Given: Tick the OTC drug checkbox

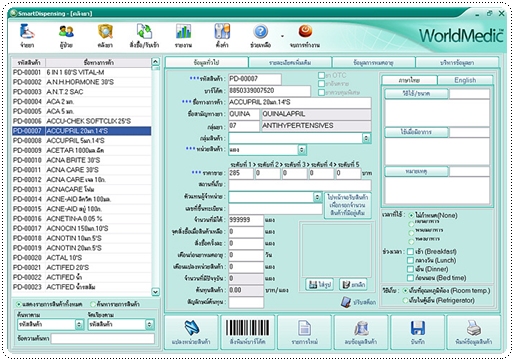Looking at the screenshot, I should pos(321,75).
